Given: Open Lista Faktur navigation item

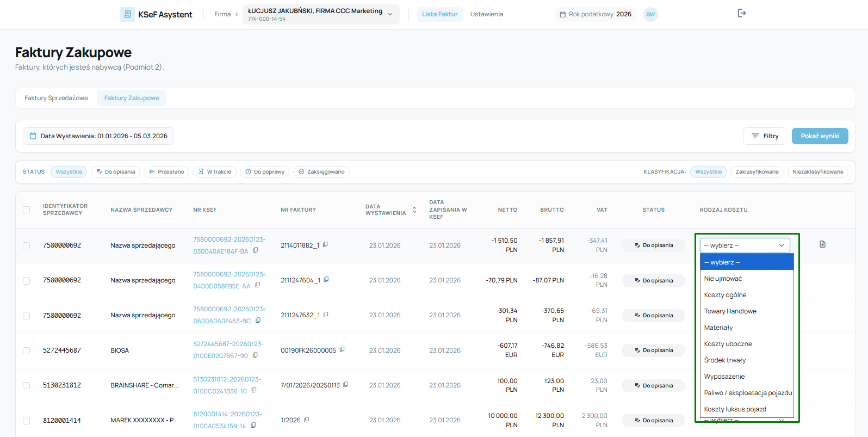Looking at the screenshot, I should pos(439,14).
